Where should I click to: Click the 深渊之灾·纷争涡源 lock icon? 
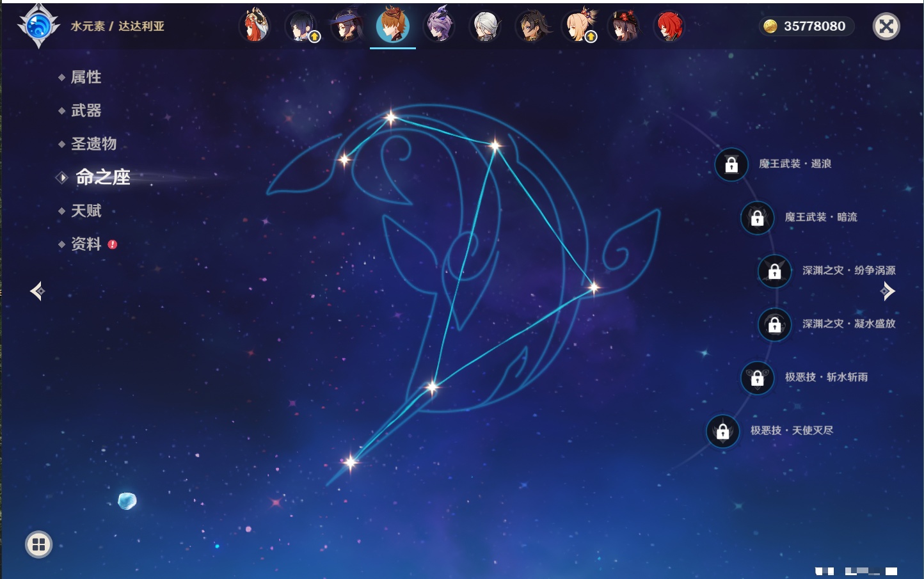[x=774, y=271]
